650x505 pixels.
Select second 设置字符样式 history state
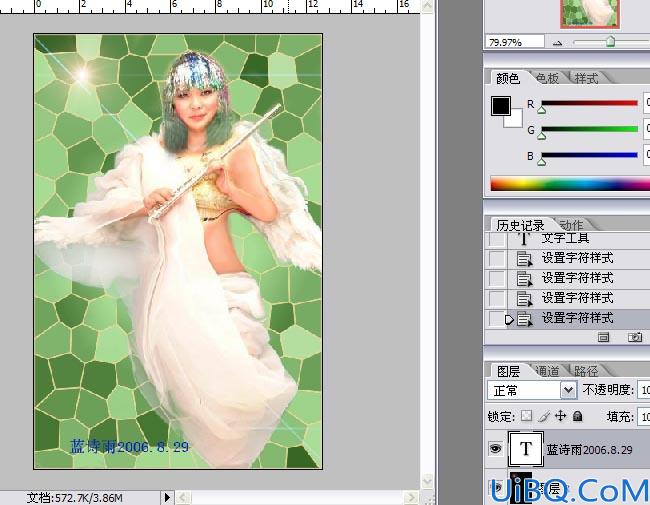point(579,279)
